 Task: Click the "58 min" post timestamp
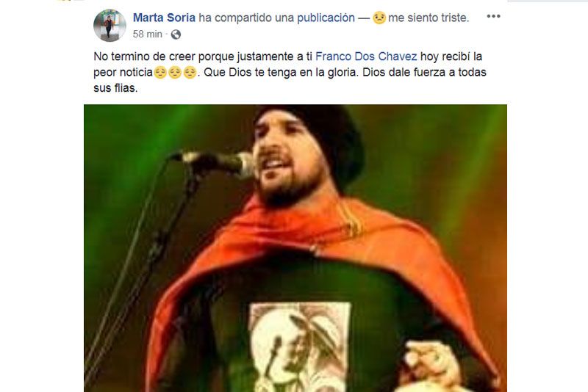[x=148, y=34]
